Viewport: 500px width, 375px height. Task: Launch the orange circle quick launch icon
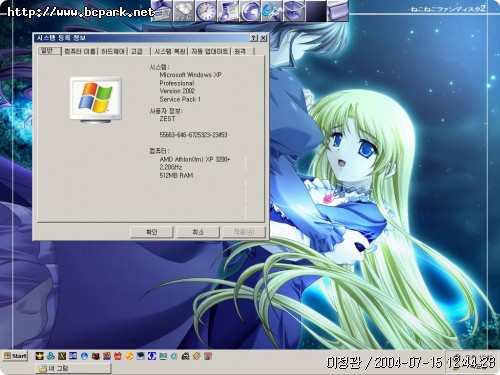[x=129, y=356]
